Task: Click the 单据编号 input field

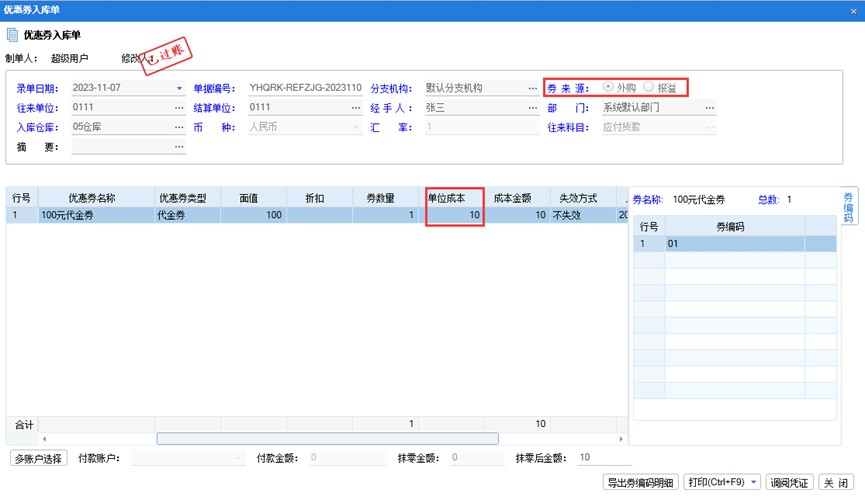Action: pyautogui.click(x=305, y=88)
